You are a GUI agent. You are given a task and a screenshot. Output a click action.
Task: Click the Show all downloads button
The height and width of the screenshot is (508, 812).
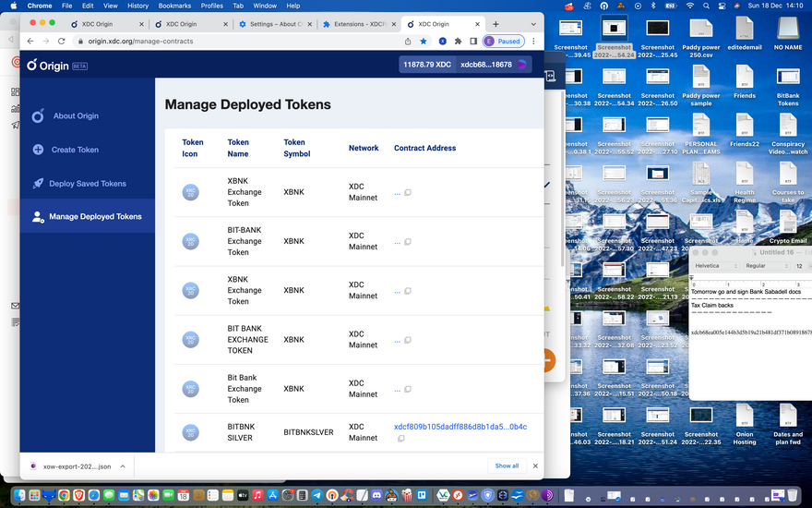507,466
